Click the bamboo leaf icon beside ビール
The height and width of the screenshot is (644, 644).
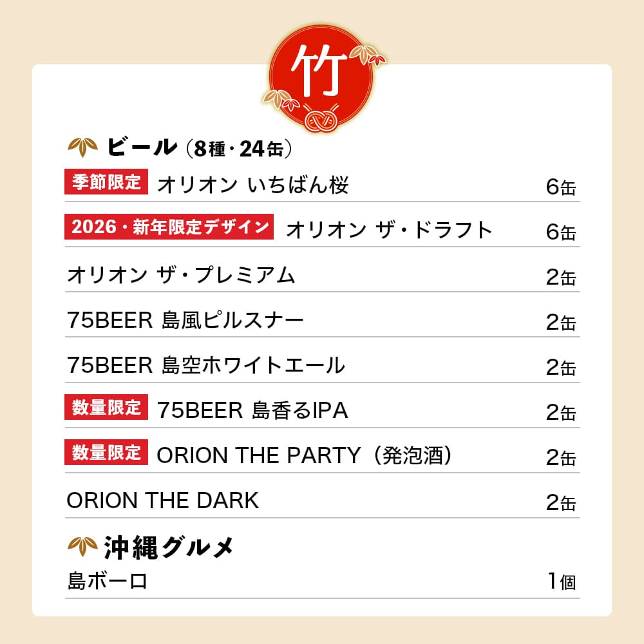[x=82, y=147]
